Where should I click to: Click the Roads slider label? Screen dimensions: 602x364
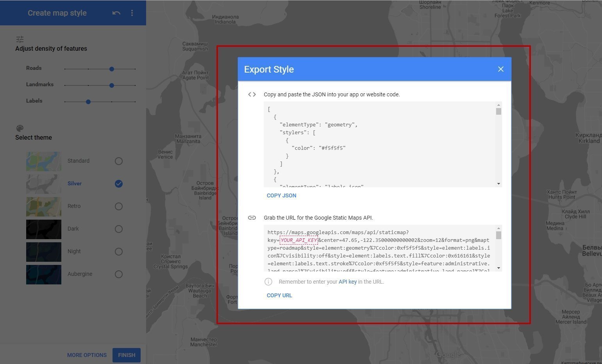coord(34,68)
